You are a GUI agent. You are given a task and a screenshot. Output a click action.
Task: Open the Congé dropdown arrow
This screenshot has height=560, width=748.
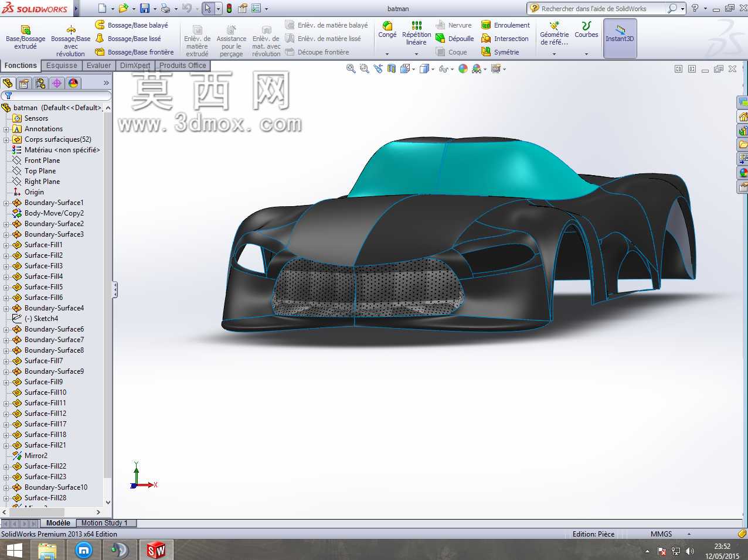point(387,54)
